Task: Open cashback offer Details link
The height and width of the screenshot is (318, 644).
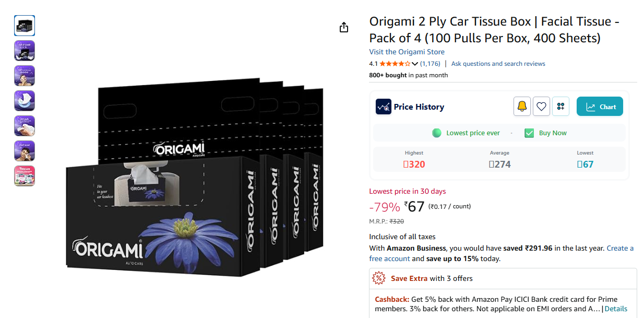Action: click(x=616, y=309)
